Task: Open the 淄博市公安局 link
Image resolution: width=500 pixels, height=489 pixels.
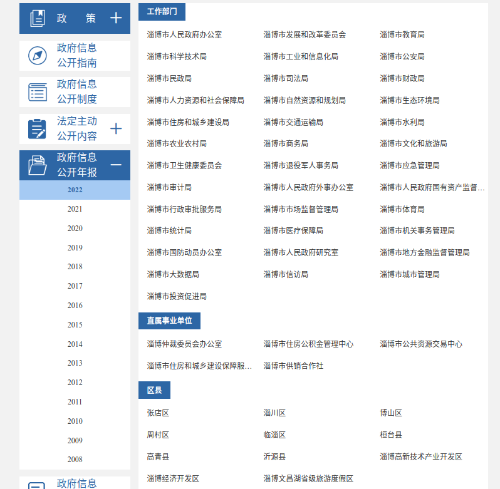Action: coord(402,57)
